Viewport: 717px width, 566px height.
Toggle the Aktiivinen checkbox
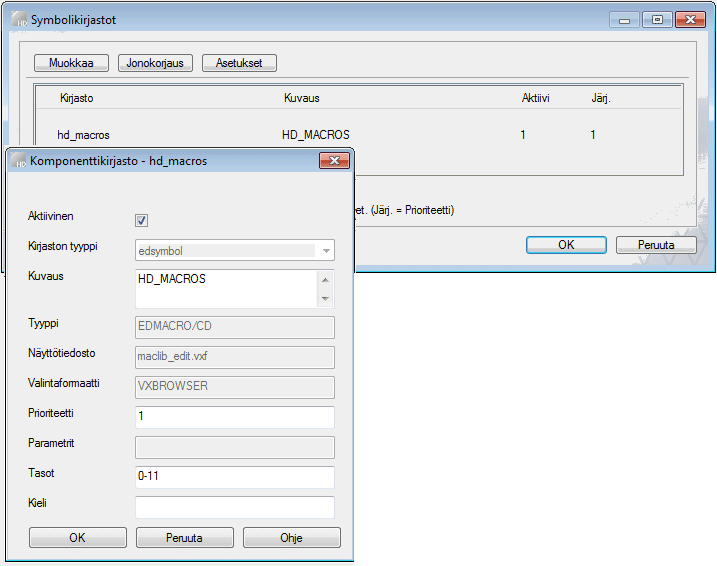pos(141,220)
